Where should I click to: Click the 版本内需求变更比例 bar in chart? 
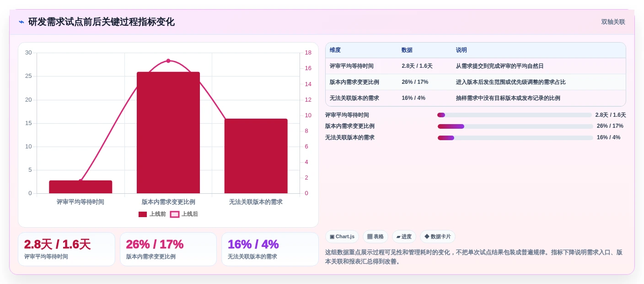click(168, 132)
